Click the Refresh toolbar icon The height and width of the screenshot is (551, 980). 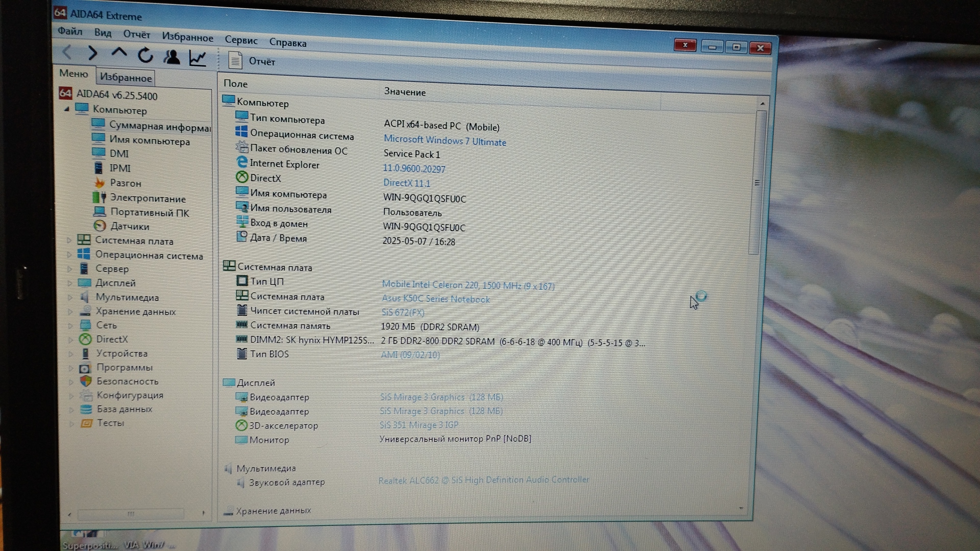[145, 55]
